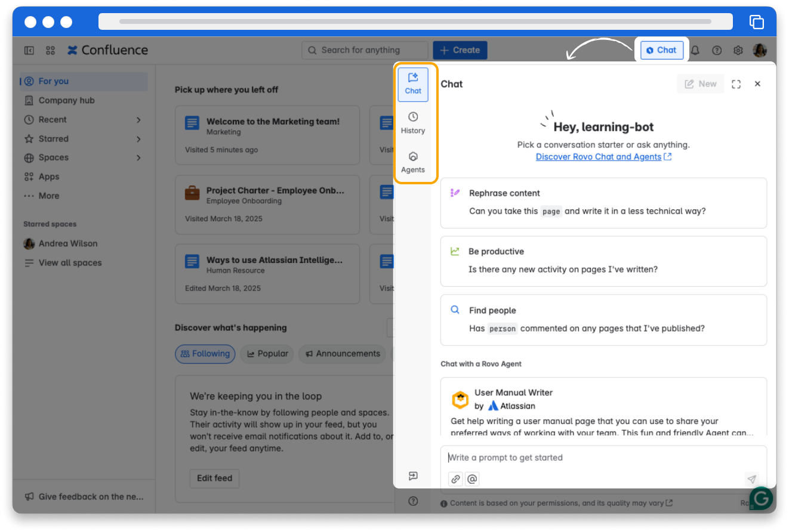The height and width of the screenshot is (532, 789).
Task: Close the Chat panel
Action: (757, 84)
